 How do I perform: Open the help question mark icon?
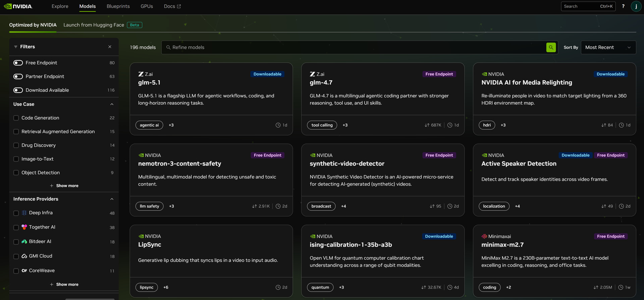[x=623, y=6]
